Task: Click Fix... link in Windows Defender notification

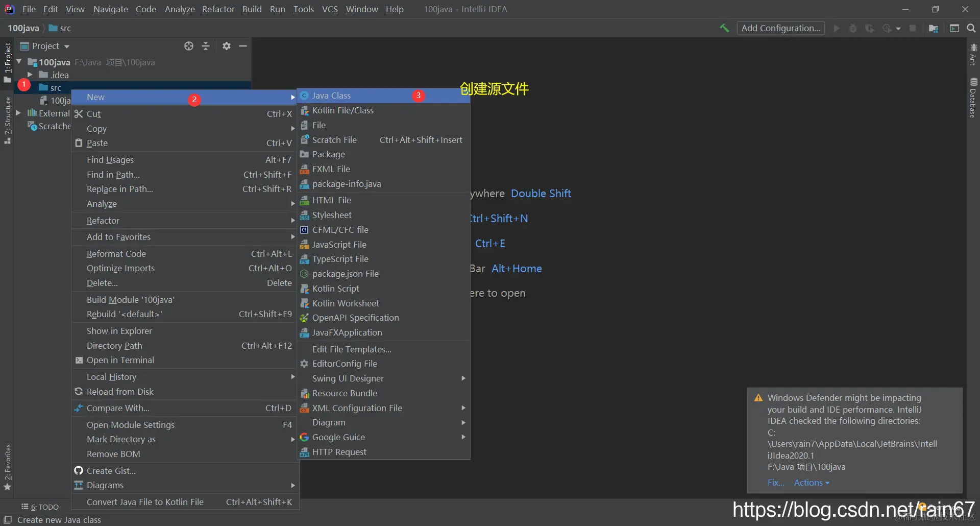Action: pos(776,483)
